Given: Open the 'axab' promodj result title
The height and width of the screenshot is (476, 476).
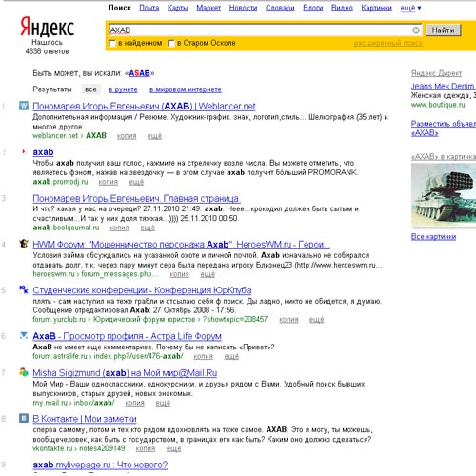Looking at the screenshot, I should [43, 152].
